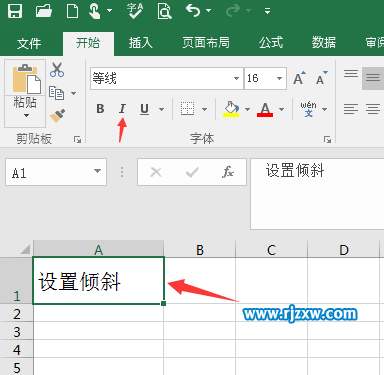The width and height of the screenshot is (384, 375).
Task: Switch to the 公式 ribbon tab
Action: (271, 43)
